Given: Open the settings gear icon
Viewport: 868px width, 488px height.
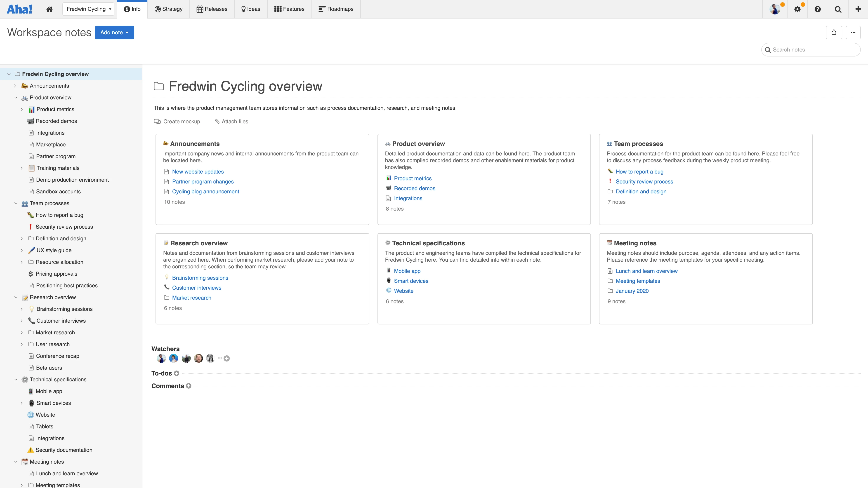Looking at the screenshot, I should (797, 9).
